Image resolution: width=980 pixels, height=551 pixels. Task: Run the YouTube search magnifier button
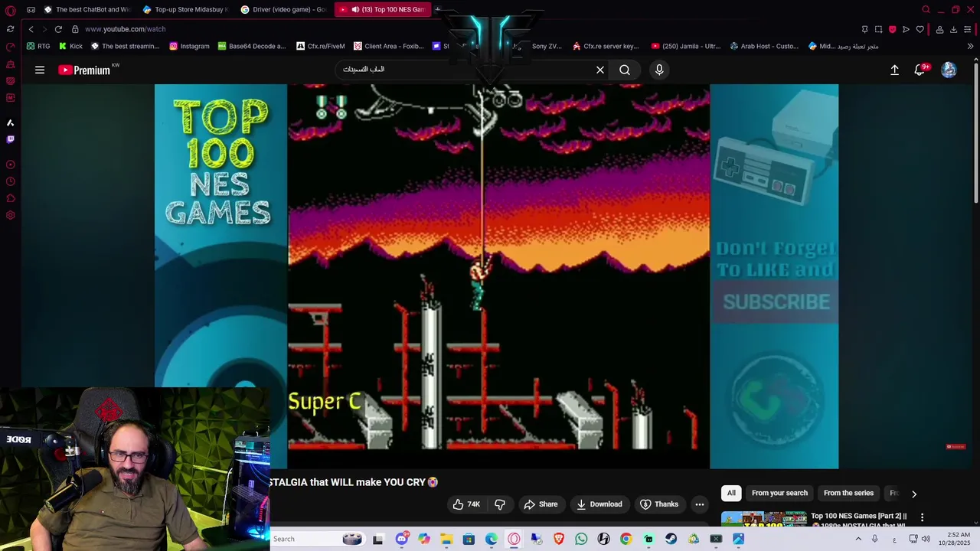tap(625, 70)
